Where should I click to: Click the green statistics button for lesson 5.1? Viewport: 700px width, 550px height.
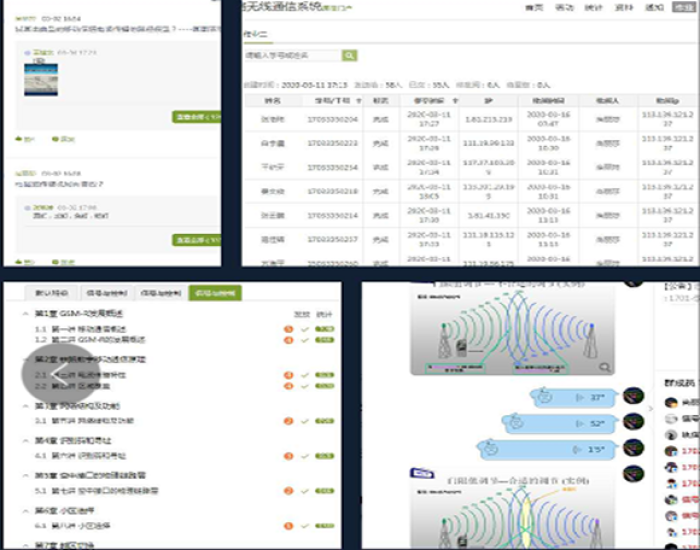(x=323, y=491)
